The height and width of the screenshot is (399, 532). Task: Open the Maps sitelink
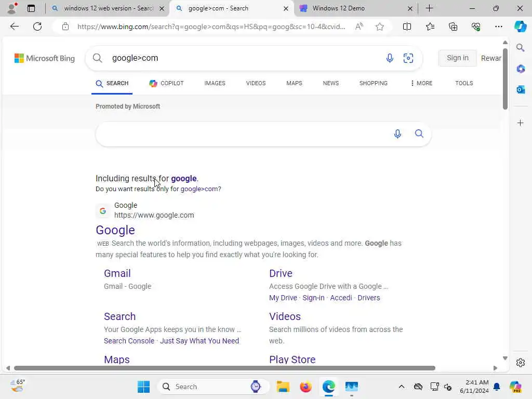117,360
